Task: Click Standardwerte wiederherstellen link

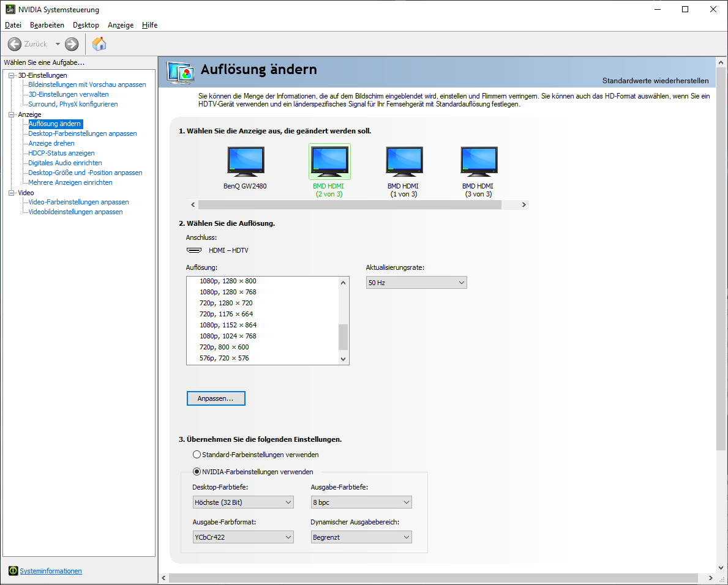Action: point(655,81)
